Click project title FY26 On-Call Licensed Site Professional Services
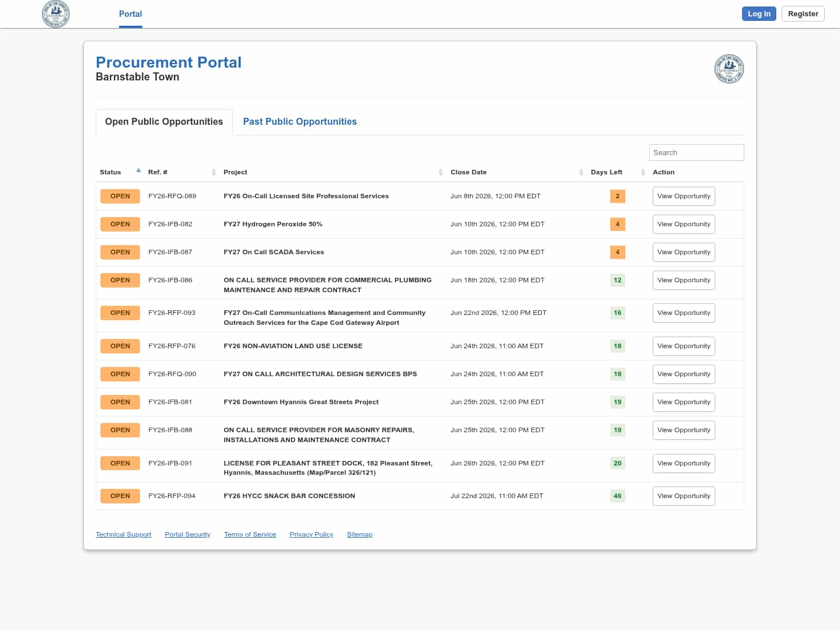The height and width of the screenshot is (630, 840). pyautogui.click(x=306, y=196)
